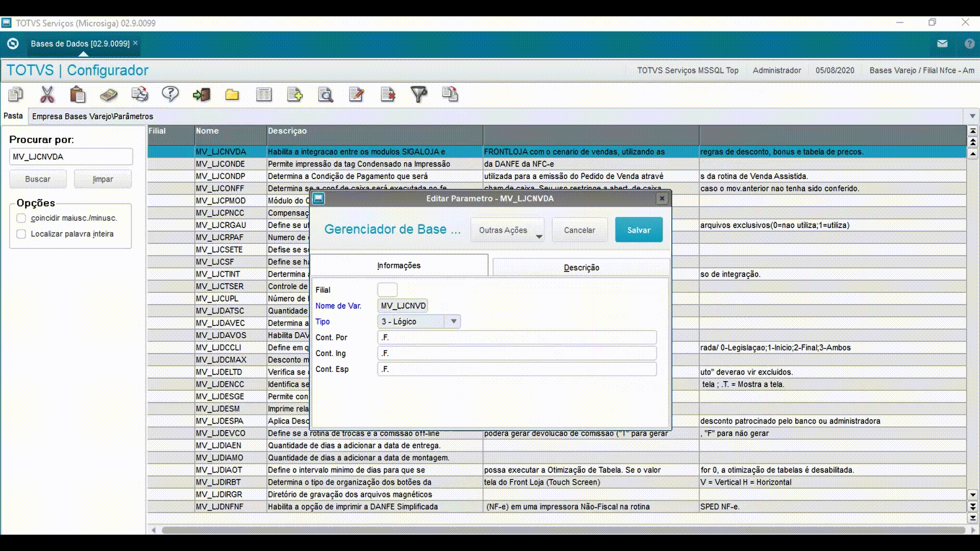Click the dialog window icon in title bar
This screenshot has width=980, height=551.
[318, 198]
